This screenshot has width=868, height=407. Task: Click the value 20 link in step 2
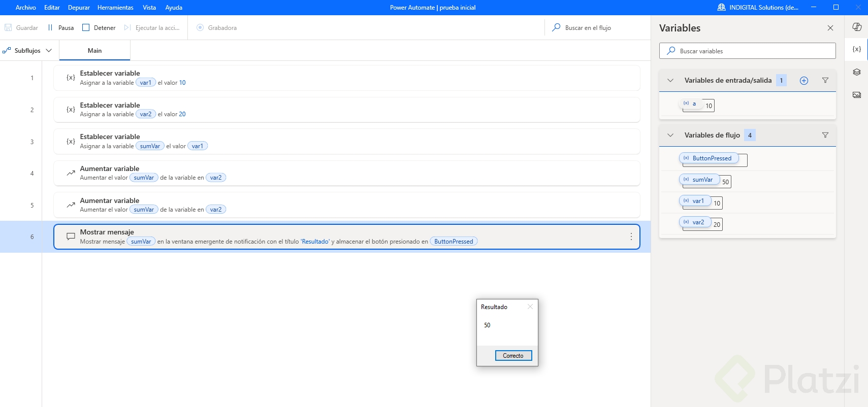click(182, 114)
